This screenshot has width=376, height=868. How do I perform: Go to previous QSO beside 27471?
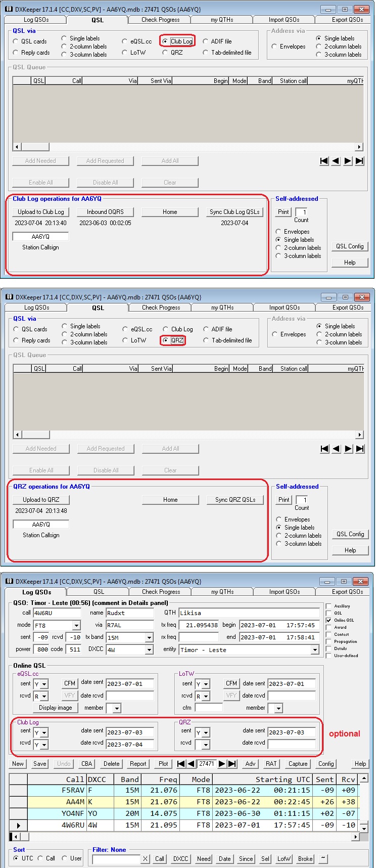[x=191, y=764]
